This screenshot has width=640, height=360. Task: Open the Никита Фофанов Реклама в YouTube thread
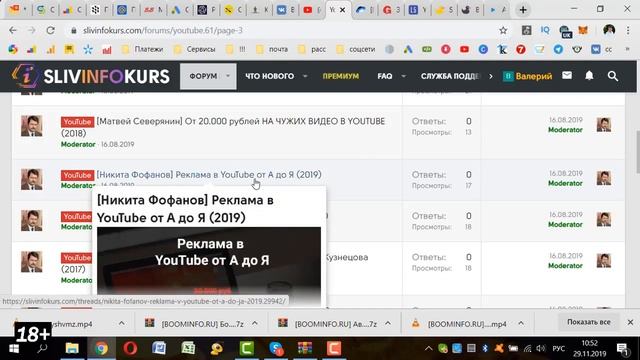[x=209, y=175]
